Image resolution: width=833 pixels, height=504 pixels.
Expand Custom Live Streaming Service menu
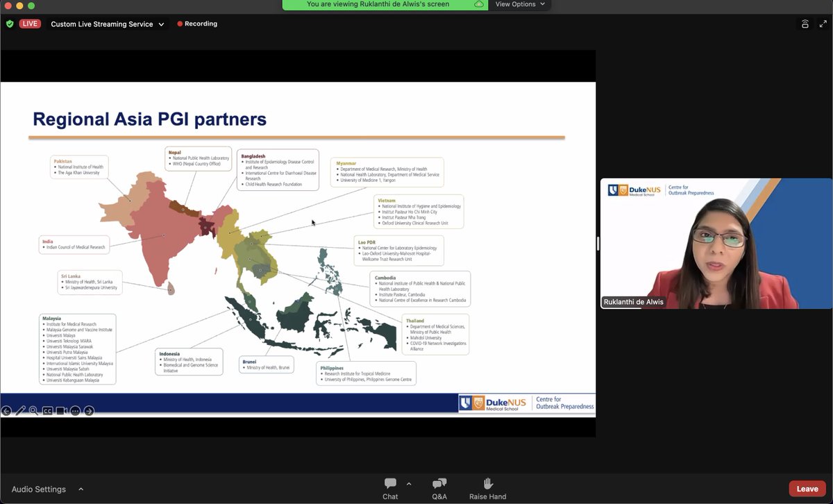pyautogui.click(x=108, y=24)
